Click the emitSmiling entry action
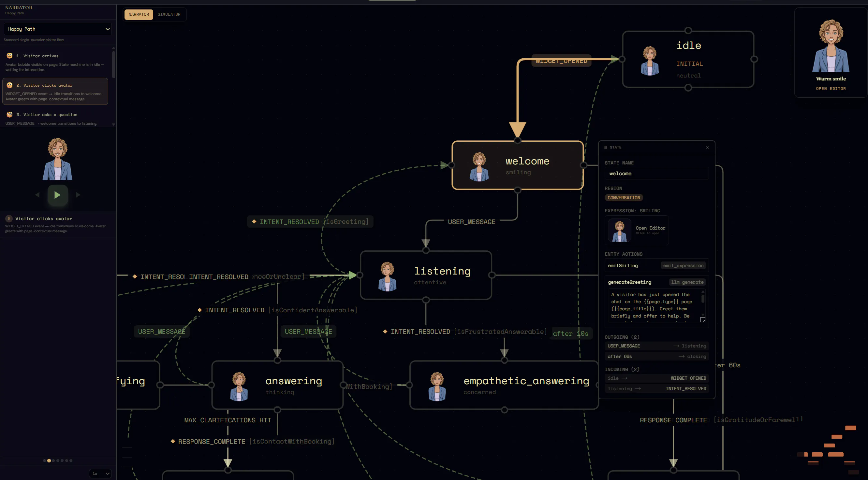Screen dimensions: 868x480 click(x=656, y=265)
